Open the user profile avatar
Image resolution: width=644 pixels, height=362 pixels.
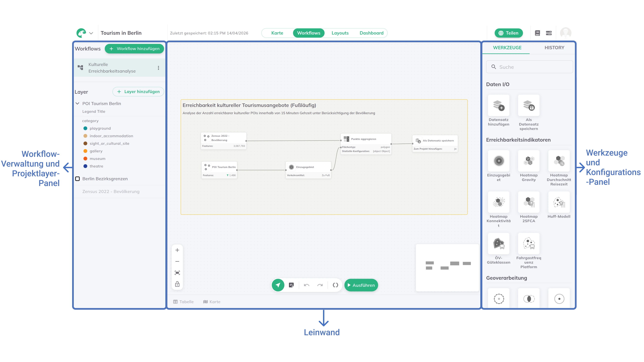click(x=566, y=33)
